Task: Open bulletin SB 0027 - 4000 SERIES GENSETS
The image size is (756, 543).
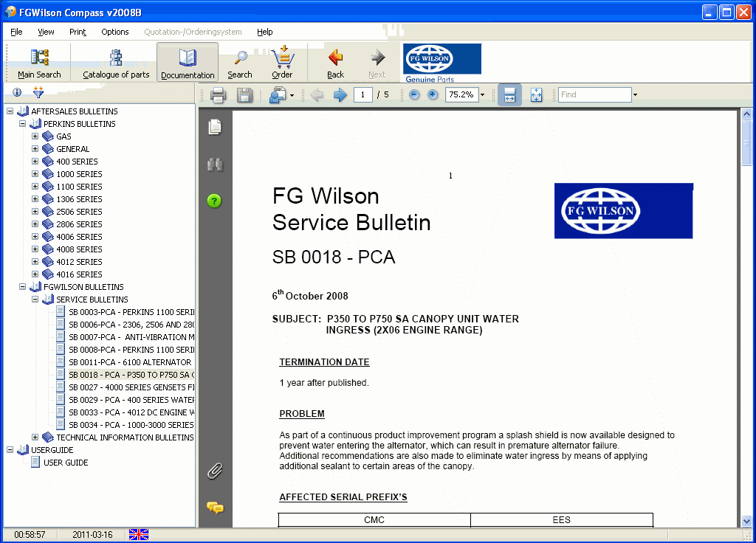Action: click(131, 387)
